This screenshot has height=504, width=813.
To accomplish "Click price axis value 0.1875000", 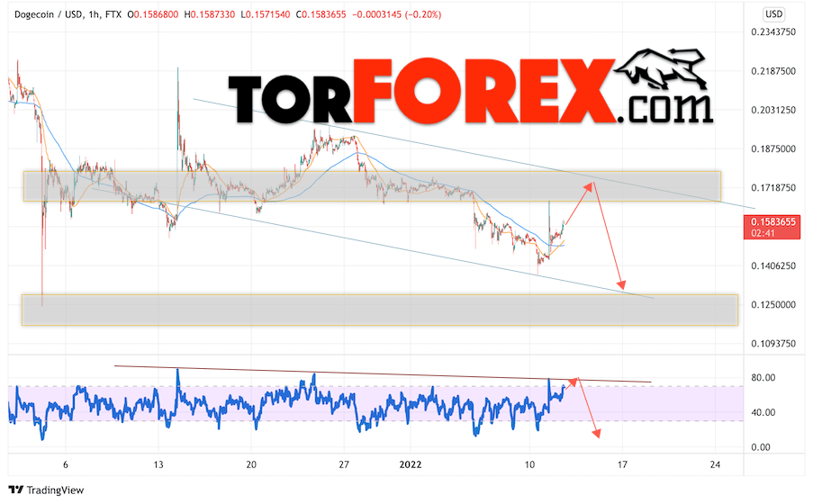I will click(x=773, y=148).
